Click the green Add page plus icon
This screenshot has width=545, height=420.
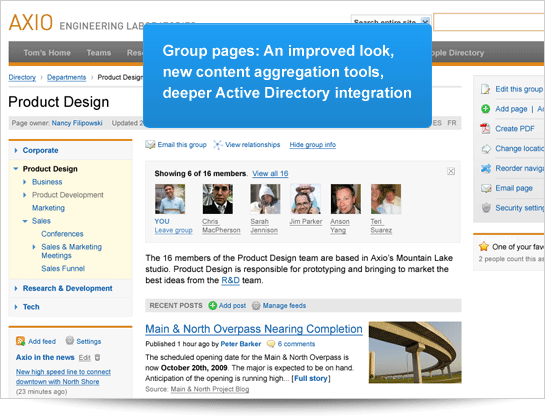click(x=485, y=109)
